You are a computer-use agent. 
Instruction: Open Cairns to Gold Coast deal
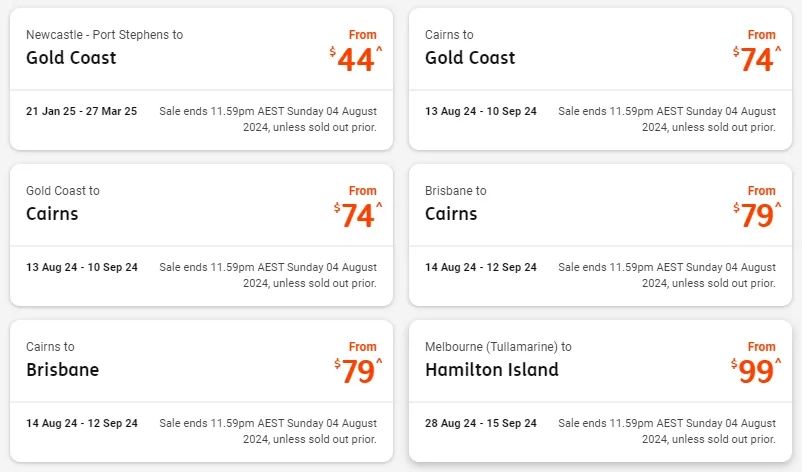coord(600,79)
